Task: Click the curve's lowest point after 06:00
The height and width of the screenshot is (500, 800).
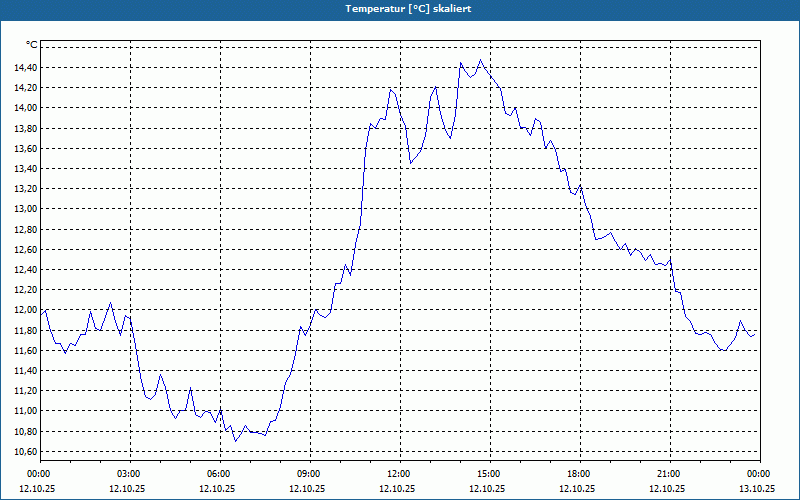Action: click(235, 441)
